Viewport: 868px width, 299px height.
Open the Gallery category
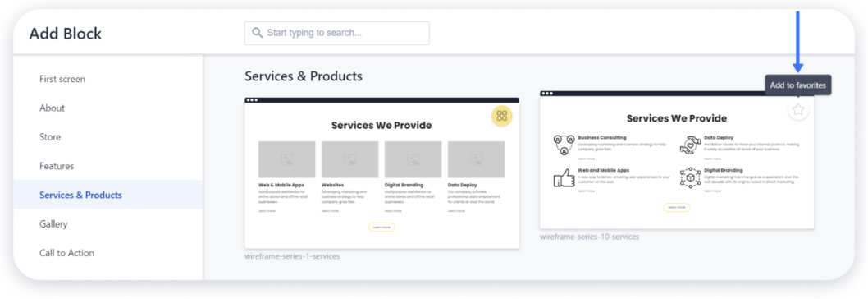pyautogui.click(x=108, y=223)
